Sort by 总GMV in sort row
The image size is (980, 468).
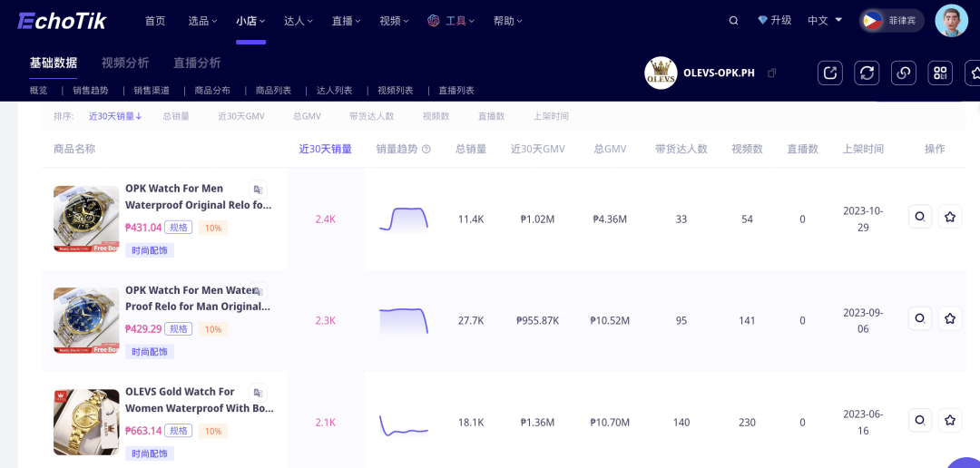pyautogui.click(x=307, y=116)
